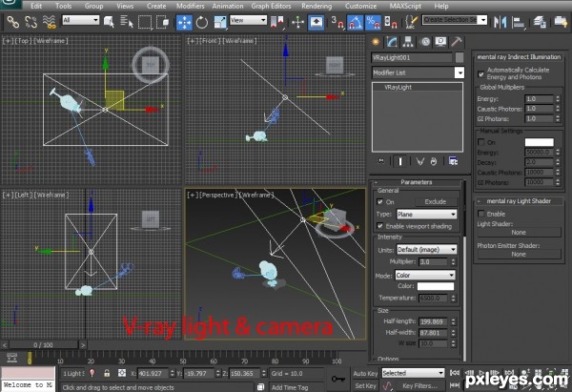Open the Modifier List dropdown
Image resolution: width=572 pixels, height=392 pixels.
pyautogui.click(x=418, y=72)
